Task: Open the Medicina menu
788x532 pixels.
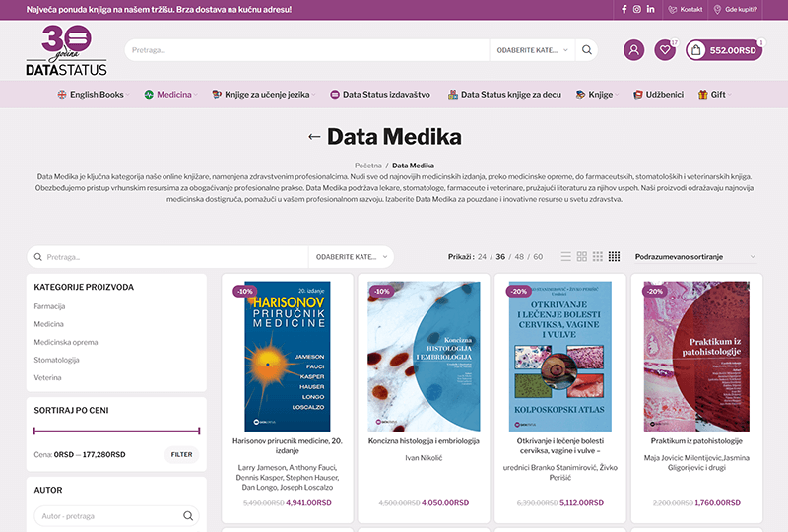Action: click(x=170, y=94)
